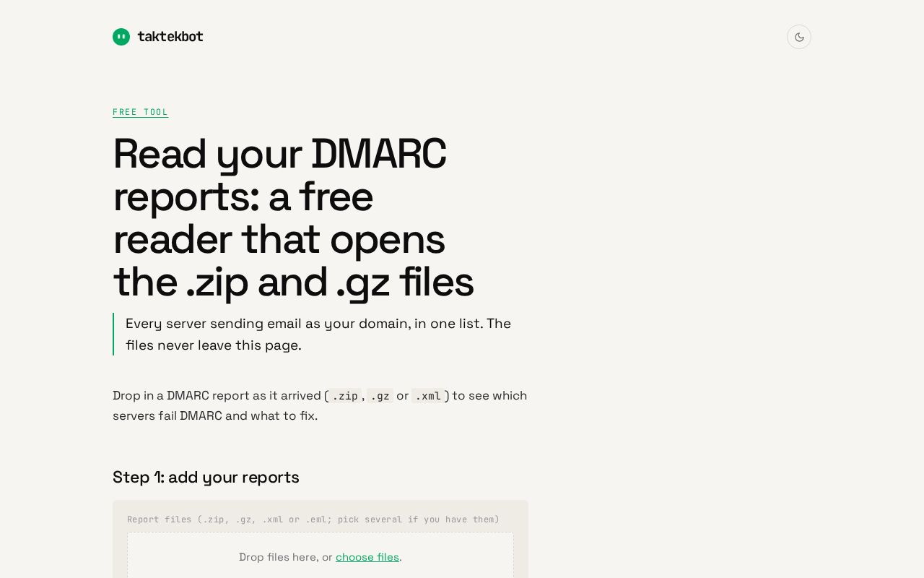Click the '.xml' code label
The height and width of the screenshot is (578, 924).
click(428, 396)
